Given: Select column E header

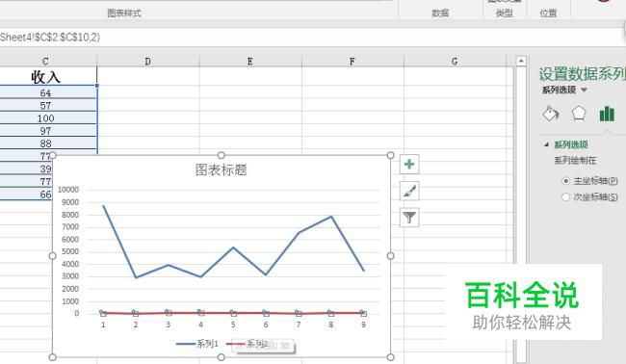Looking at the screenshot, I should tap(250, 61).
